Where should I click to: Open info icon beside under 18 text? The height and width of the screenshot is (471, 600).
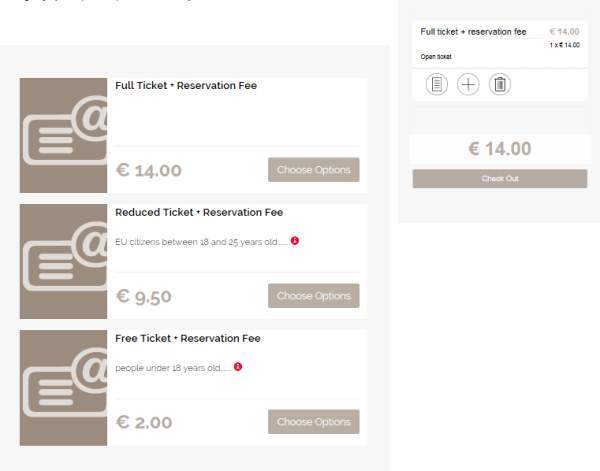pyautogui.click(x=238, y=367)
